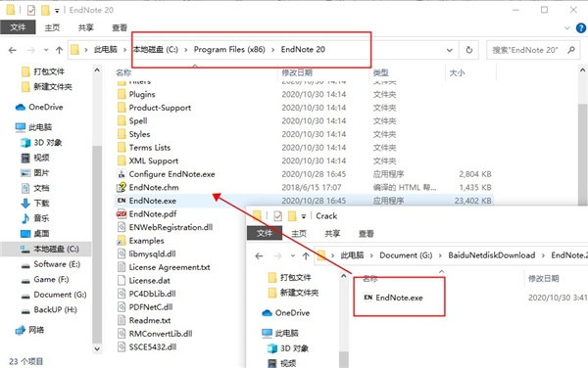Image resolution: width=588 pixels, height=368 pixels.
Task: Select License Agreement.txt file
Action: click(x=170, y=267)
